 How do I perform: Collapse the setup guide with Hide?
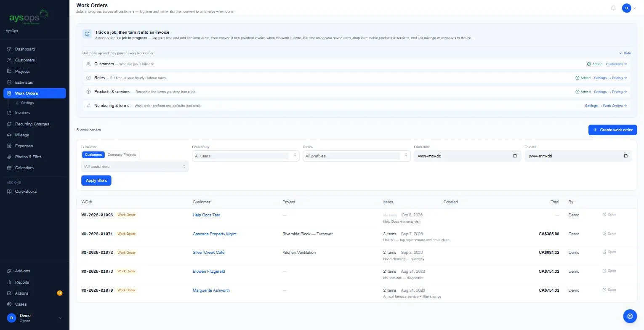625,53
